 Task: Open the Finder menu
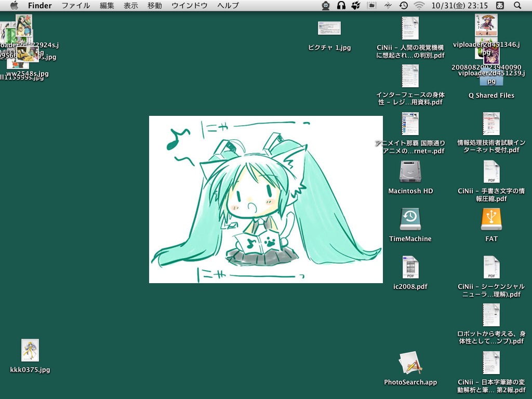39,5
